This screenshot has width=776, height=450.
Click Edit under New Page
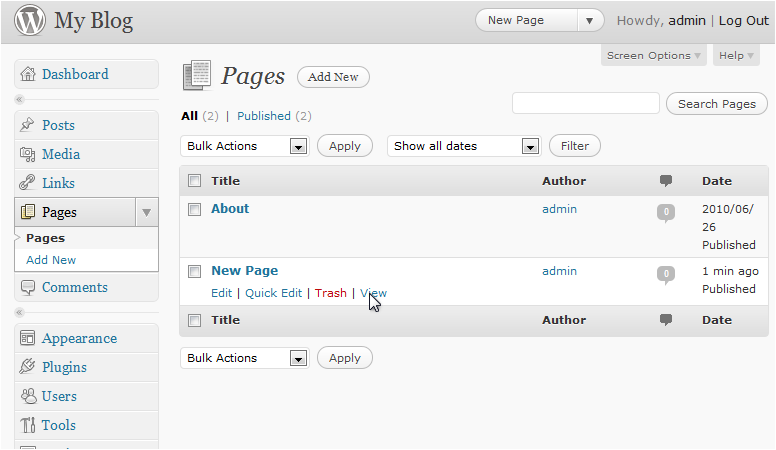coord(221,293)
